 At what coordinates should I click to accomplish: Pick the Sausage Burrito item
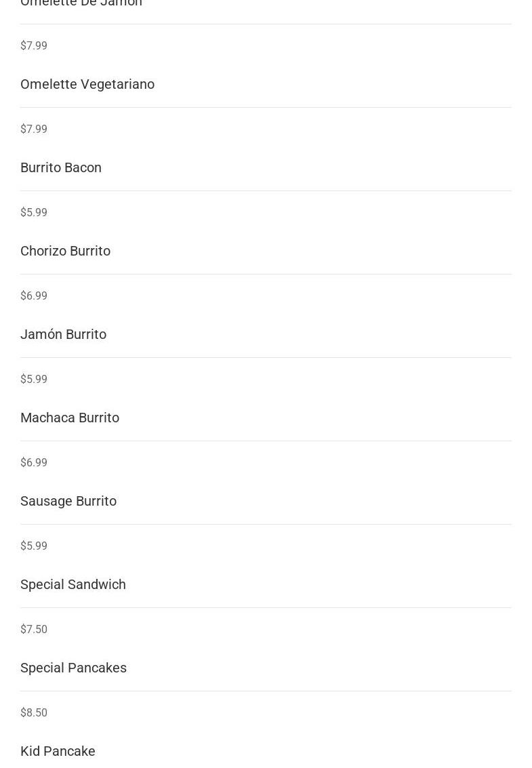(x=68, y=501)
